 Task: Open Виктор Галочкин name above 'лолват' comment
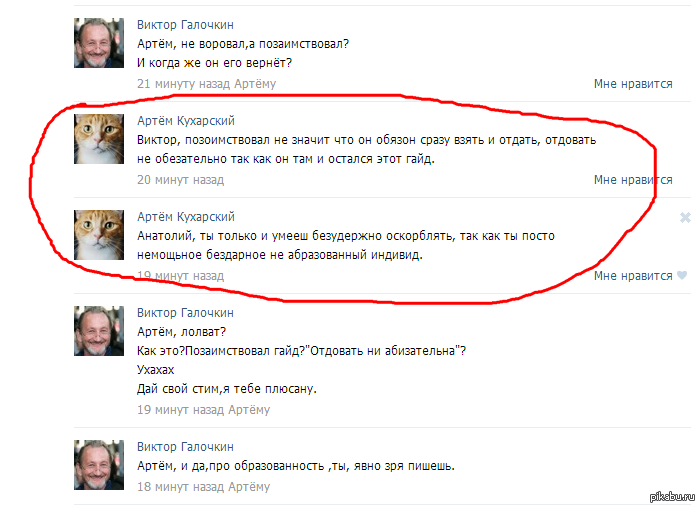click(x=185, y=313)
